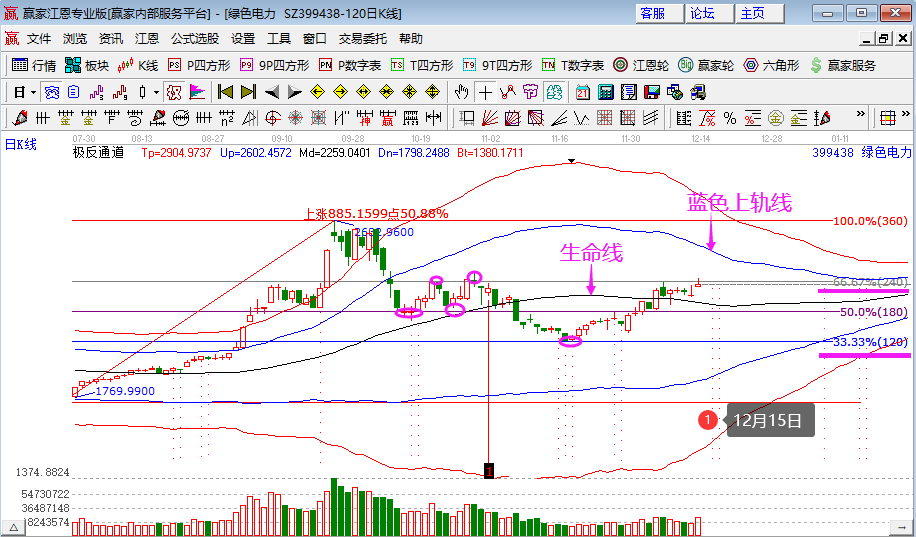
Task: Launch the 赢家轮 tool
Action: (x=706, y=65)
